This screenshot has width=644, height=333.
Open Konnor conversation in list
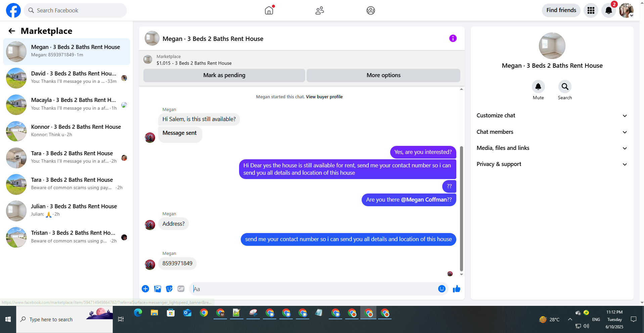(66, 131)
